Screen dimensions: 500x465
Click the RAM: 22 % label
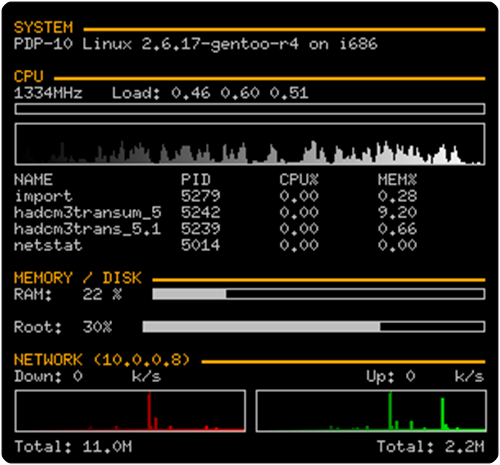[68, 295]
